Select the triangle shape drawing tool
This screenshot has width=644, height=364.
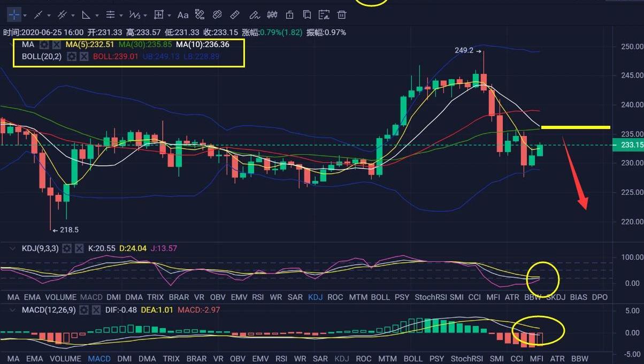pyautogui.click(x=86, y=14)
